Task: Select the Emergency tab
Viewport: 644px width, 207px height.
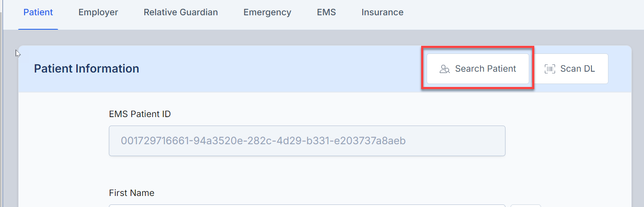Action: (x=267, y=12)
